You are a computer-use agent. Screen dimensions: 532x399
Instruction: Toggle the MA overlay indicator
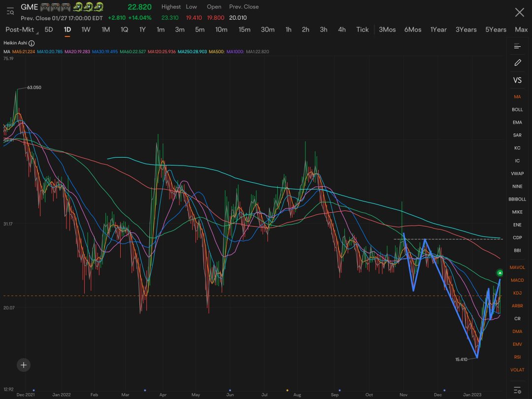[517, 97]
